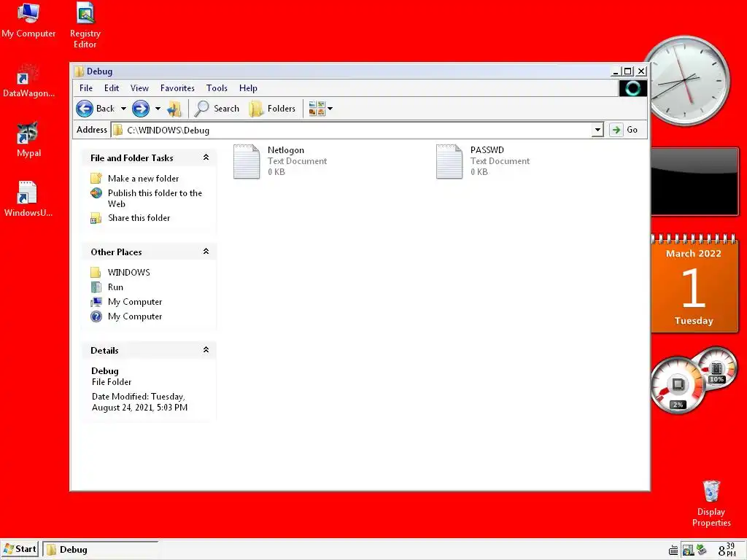This screenshot has height=560, width=747.
Task: Click My Computer link with help icon
Action: pyautogui.click(x=135, y=316)
